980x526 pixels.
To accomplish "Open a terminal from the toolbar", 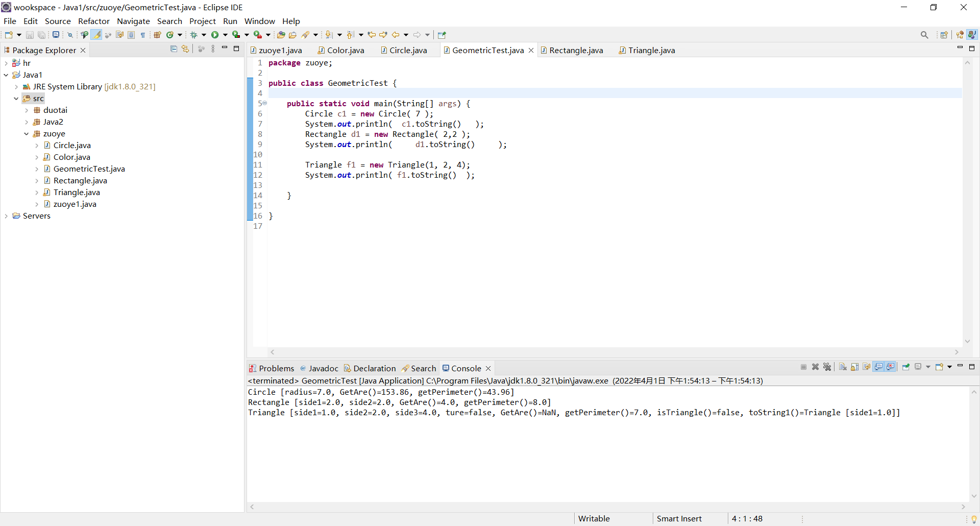I will [x=56, y=35].
